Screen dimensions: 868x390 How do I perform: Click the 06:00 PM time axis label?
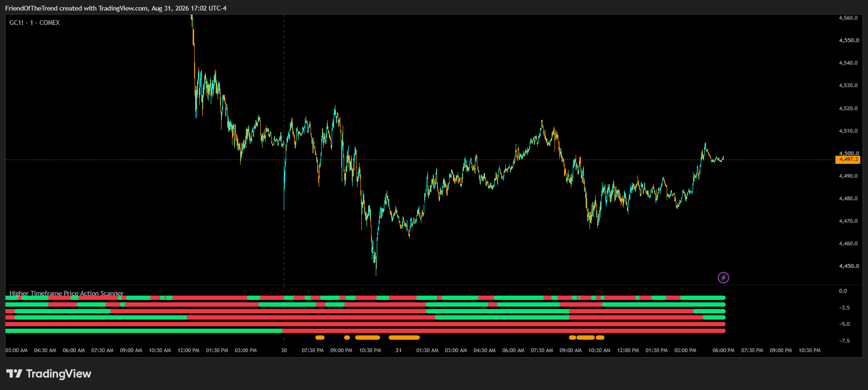[x=723, y=350]
